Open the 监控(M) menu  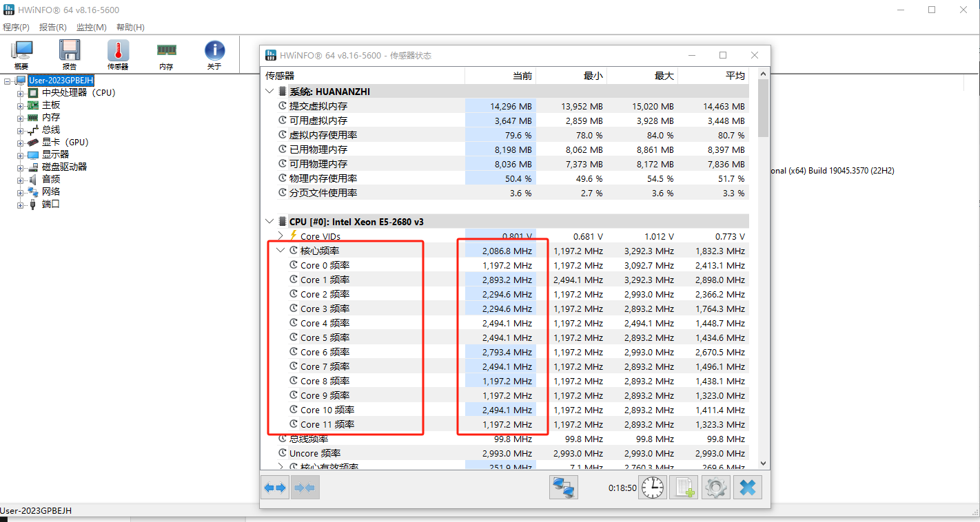[x=91, y=28]
